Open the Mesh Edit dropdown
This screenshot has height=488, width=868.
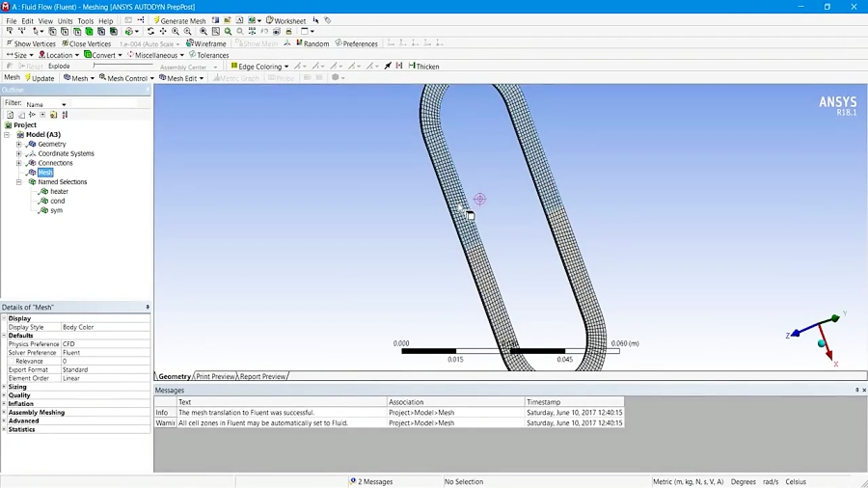pyautogui.click(x=181, y=78)
